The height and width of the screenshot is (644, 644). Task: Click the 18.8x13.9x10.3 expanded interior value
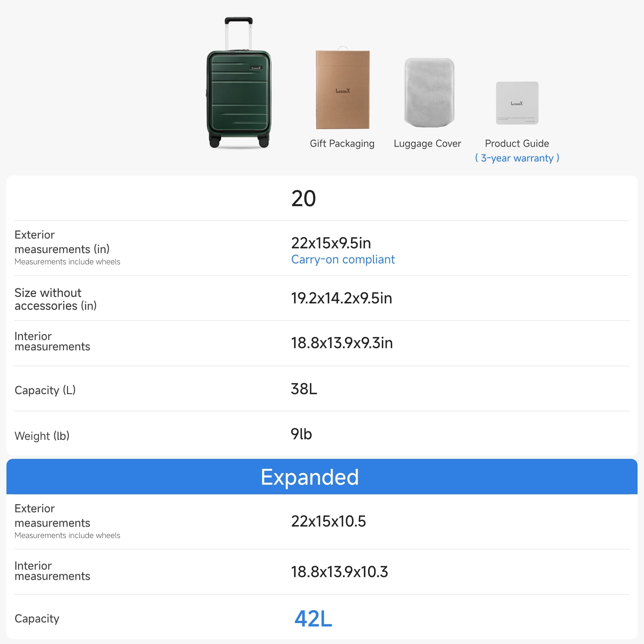(x=340, y=572)
